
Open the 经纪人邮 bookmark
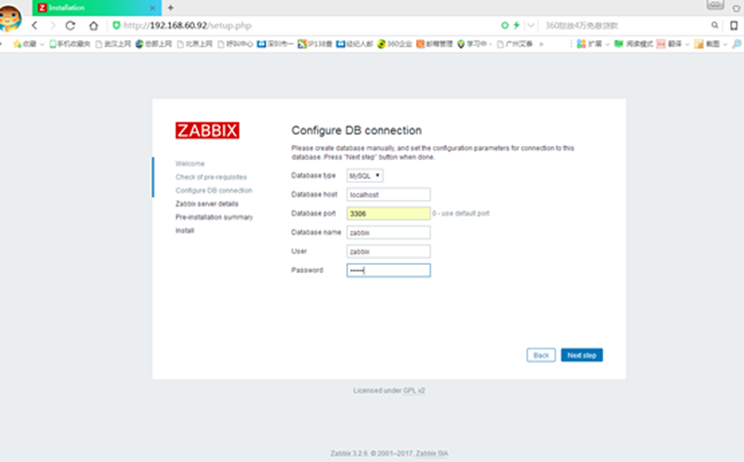coord(354,44)
